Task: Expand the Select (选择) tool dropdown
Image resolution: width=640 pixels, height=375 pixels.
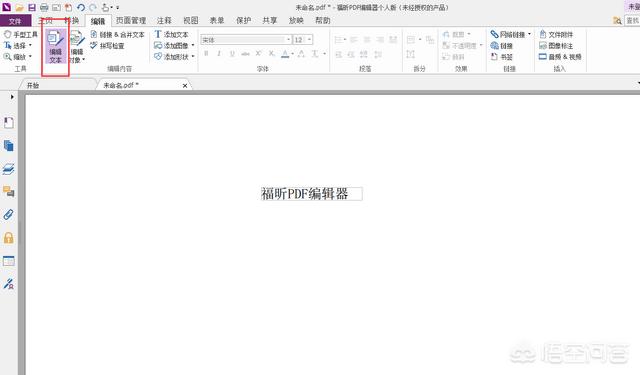Action: (x=30, y=46)
